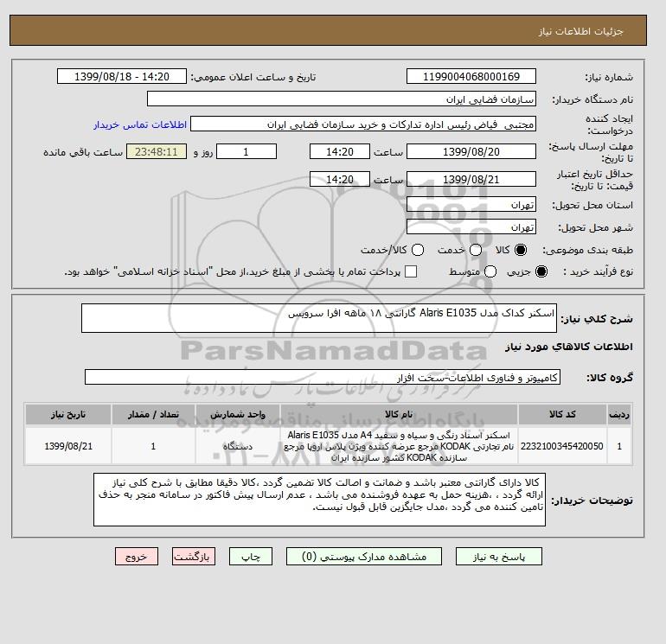Viewport: 666px width, 644px height.
Task: Open the اطلاعات تماس خریدار link
Action: coord(140,124)
